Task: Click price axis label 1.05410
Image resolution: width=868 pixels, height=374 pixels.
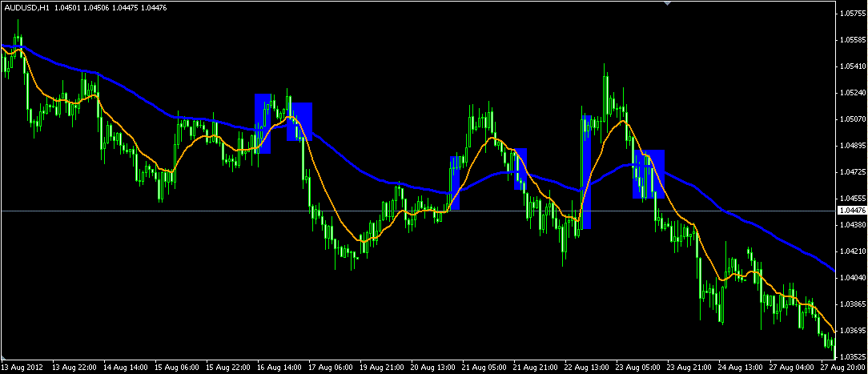Action: click(x=853, y=66)
